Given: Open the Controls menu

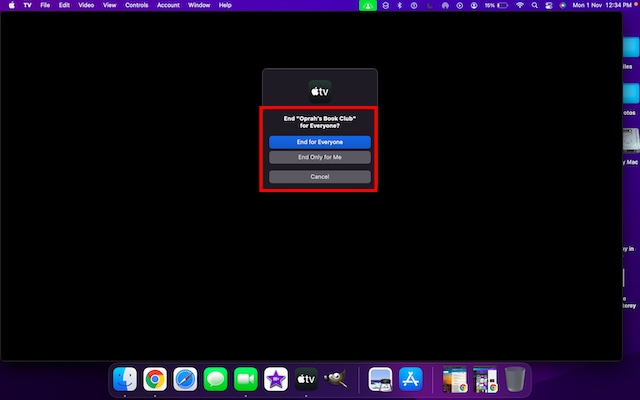Looking at the screenshot, I should click(136, 5).
